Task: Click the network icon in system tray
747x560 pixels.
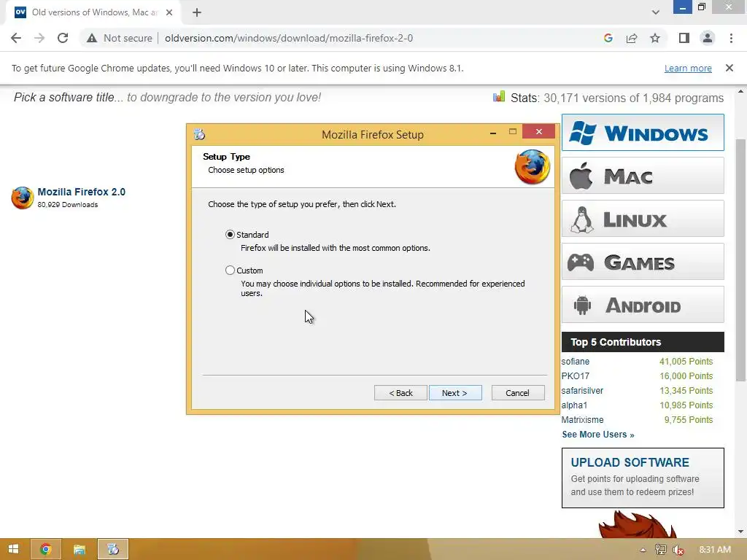Action: tap(661, 550)
